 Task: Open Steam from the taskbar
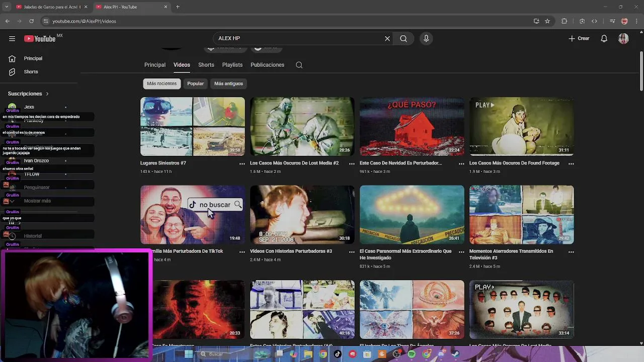coord(455,354)
